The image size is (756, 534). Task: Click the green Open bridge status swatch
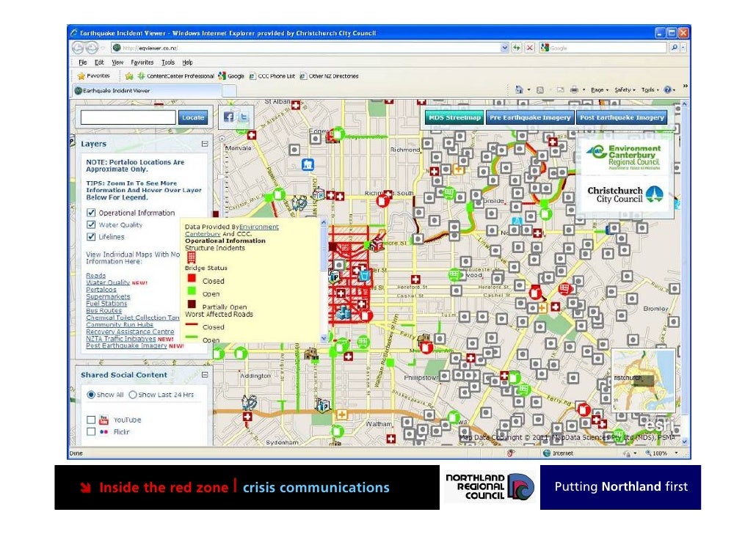[192, 290]
